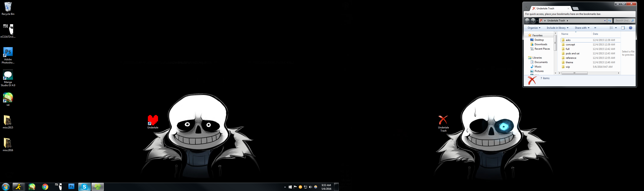Viewport: 644px width, 191px height.
Task: Open the Recycle Bin desktop icon
Action: point(8,9)
